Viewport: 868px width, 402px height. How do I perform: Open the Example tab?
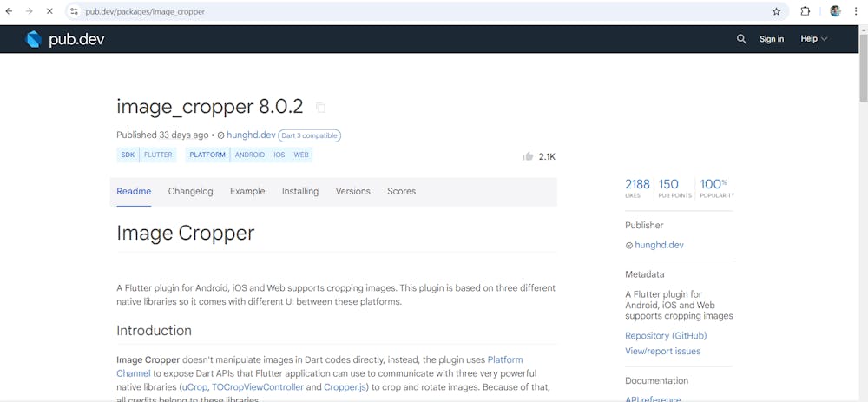pyautogui.click(x=247, y=192)
